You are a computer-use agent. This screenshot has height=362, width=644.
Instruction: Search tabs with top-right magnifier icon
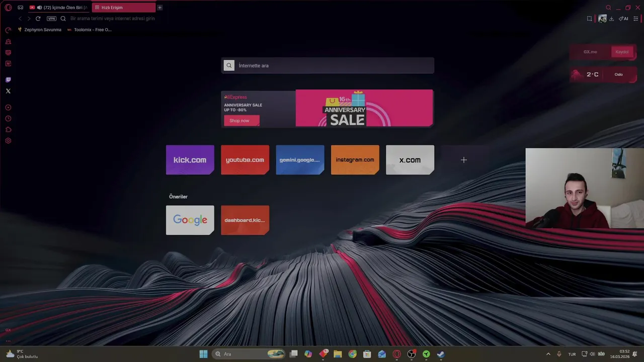pyautogui.click(x=608, y=8)
